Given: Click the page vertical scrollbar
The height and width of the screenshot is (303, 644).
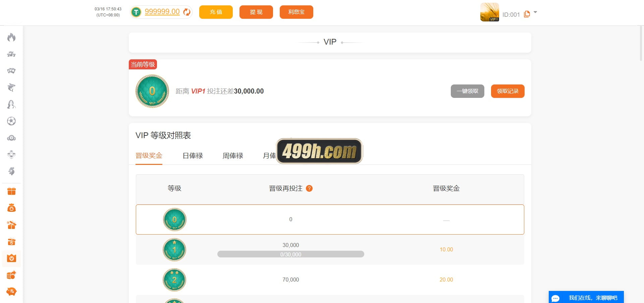Looking at the screenshot, I should [x=641, y=44].
